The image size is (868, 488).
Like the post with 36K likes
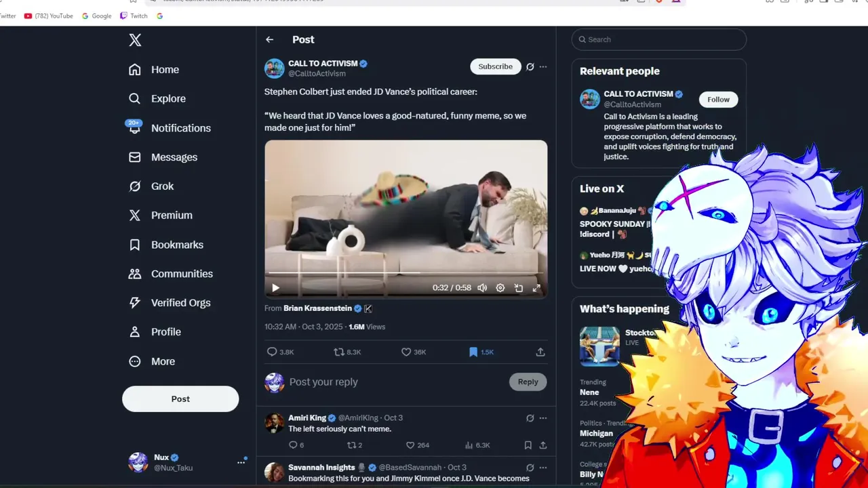click(x=414, y=352)
